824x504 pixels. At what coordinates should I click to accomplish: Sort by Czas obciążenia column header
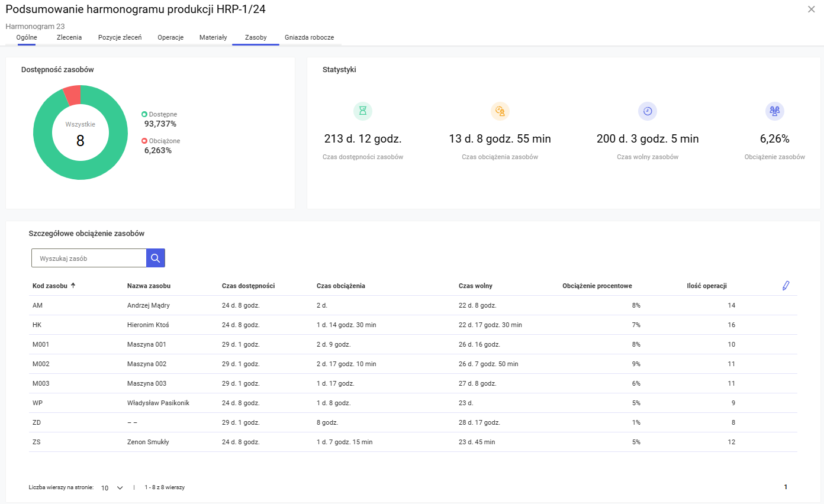tap(340, 286)
